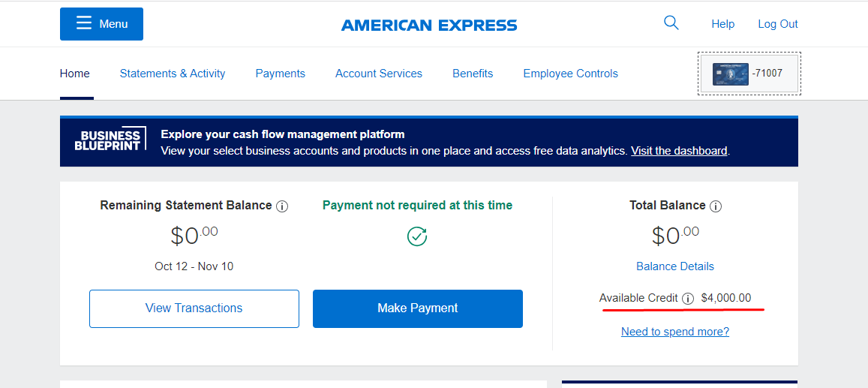Show Available Credit info icon
Image resolution: width=868 pixels, height=388 pixels.
687,299
